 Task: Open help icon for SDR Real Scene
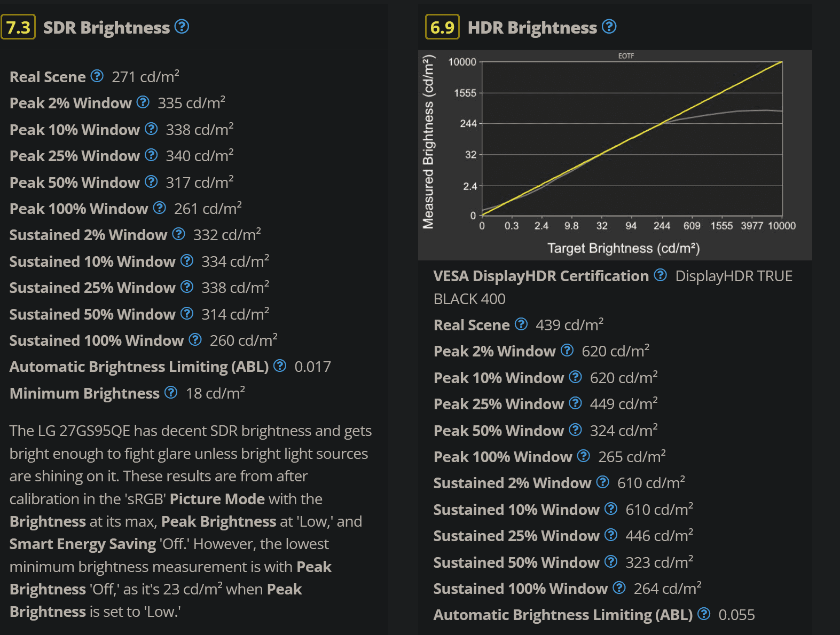(97, 76)
